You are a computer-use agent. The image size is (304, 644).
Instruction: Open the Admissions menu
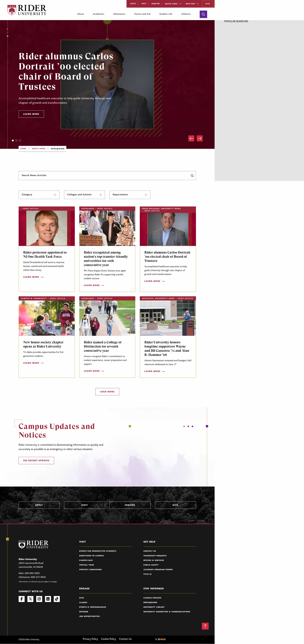[x=119, y=14]
